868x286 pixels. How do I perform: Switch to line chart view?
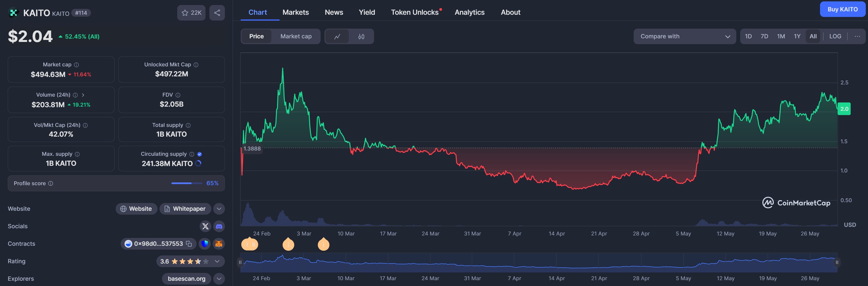point(337,36)
